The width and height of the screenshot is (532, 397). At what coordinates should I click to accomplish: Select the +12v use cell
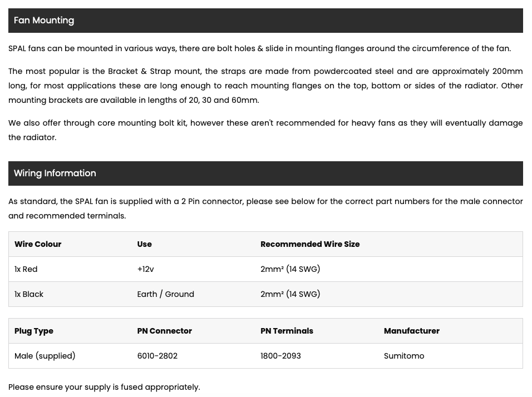pos(145,269)
